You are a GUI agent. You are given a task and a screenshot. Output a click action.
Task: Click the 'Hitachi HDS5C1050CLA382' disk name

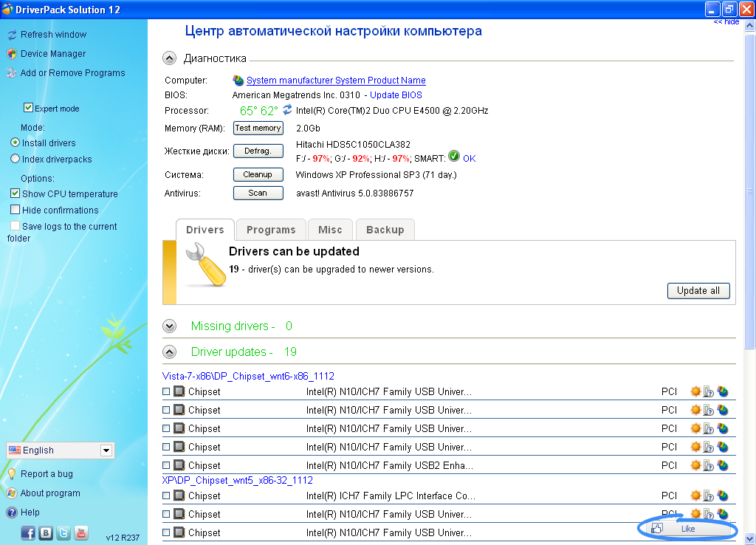pyautogui.click(x=353, y=144)
